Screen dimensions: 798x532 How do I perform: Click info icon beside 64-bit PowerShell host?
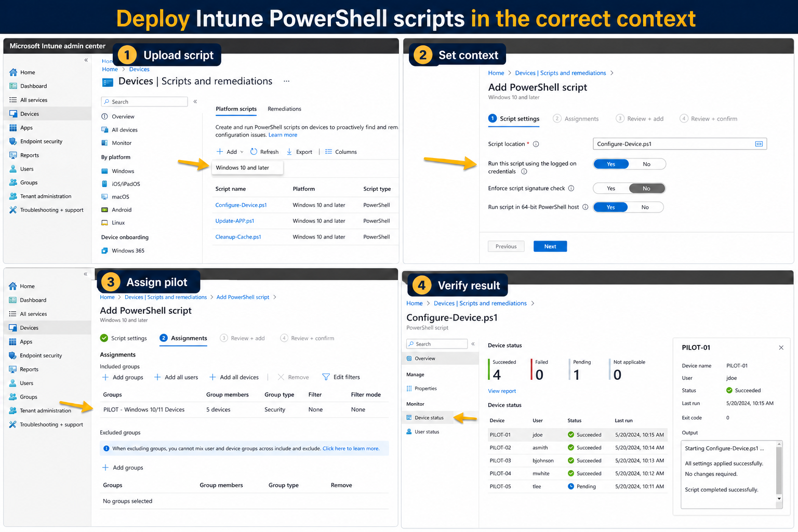pos(585,207)
